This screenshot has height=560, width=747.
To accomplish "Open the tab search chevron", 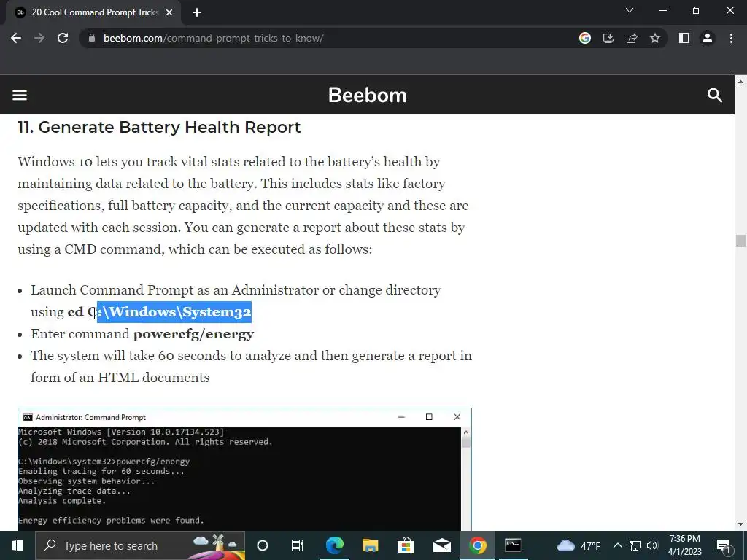I will [630, 10].
